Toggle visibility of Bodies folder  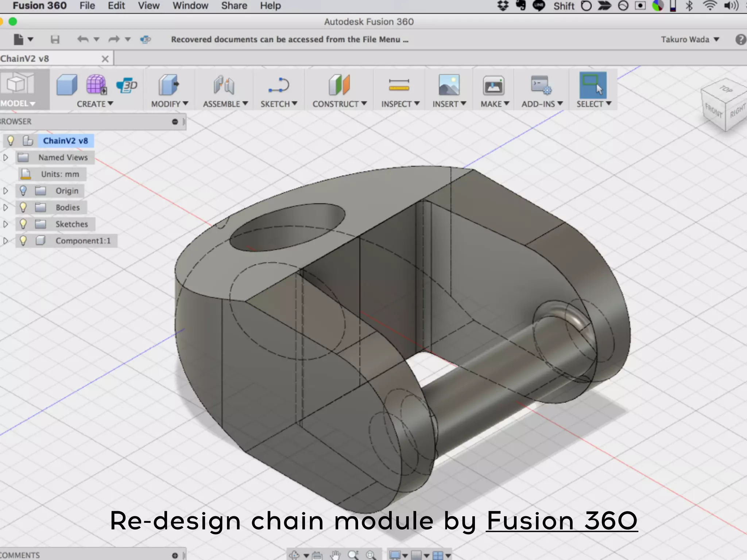[x=23, y=207]
